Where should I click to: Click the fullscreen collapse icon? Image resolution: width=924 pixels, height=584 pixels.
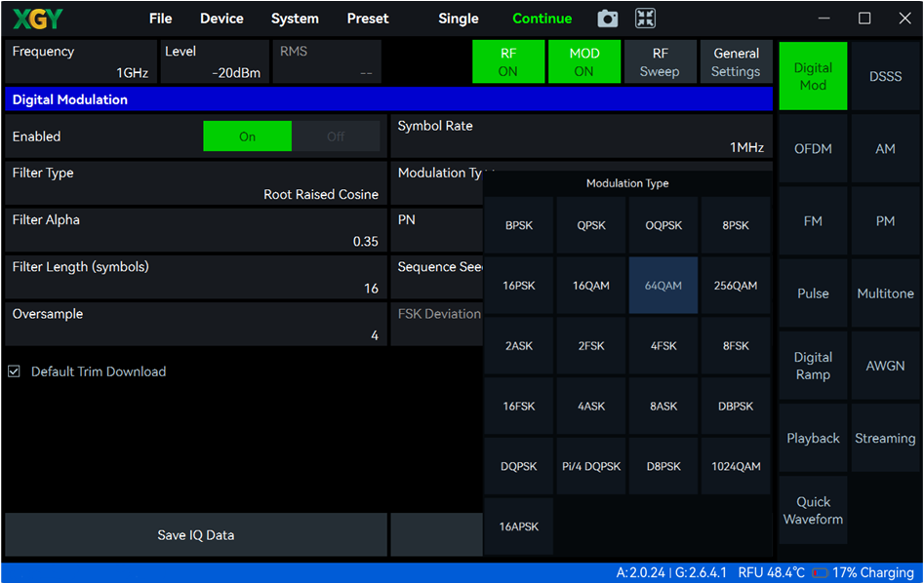click(x=645, y=19)
